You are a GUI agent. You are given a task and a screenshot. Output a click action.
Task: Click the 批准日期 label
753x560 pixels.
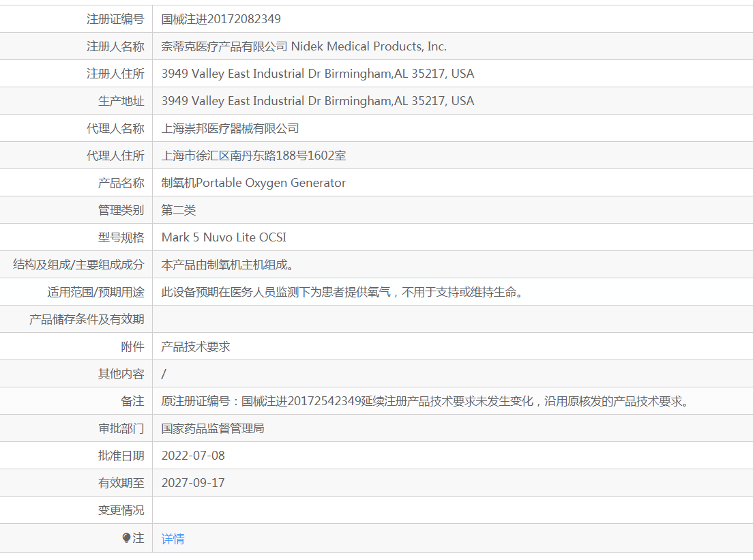(121, 456)
